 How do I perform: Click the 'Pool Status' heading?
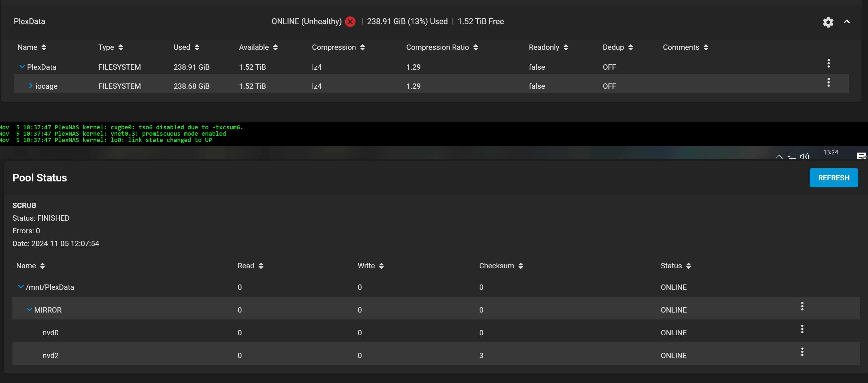point(40,178)
